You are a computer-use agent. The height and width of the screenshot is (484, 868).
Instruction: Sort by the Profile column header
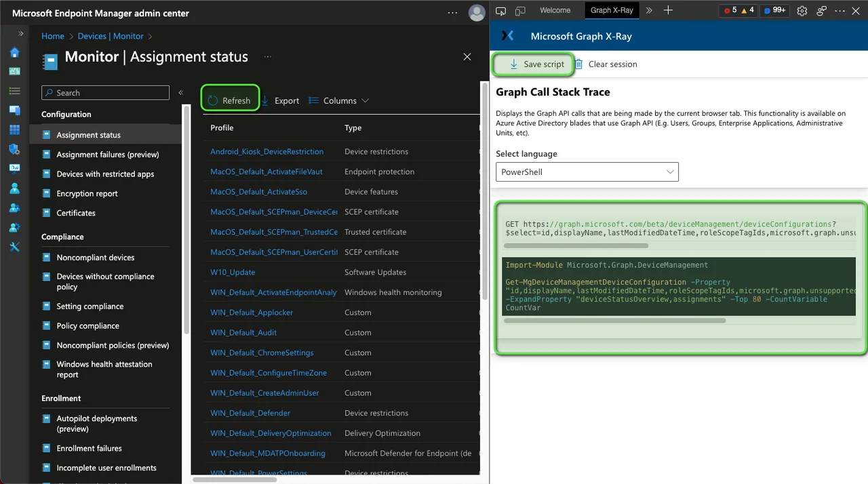click(222, 128)
